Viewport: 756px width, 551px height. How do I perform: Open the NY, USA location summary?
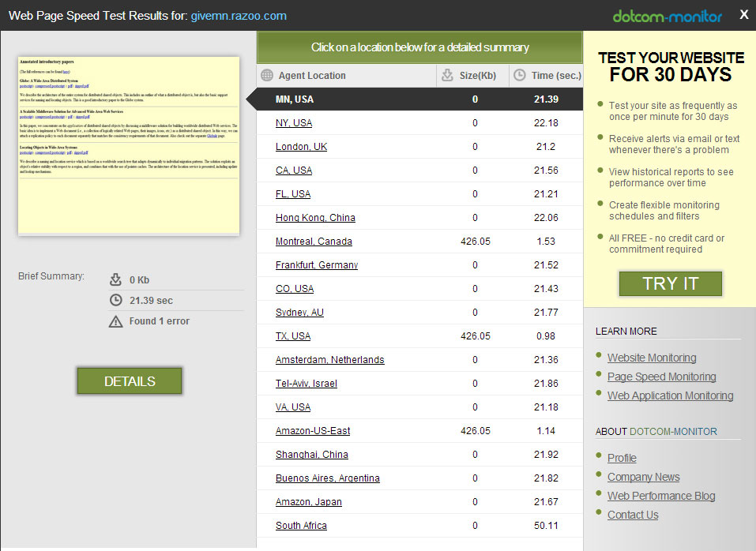(x=294, y=123)
